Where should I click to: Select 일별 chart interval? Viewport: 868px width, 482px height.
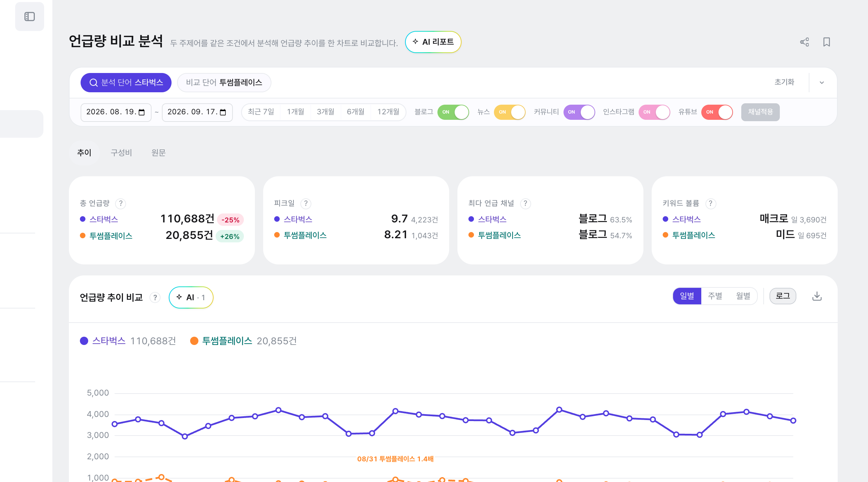click(x=687, y=296)
